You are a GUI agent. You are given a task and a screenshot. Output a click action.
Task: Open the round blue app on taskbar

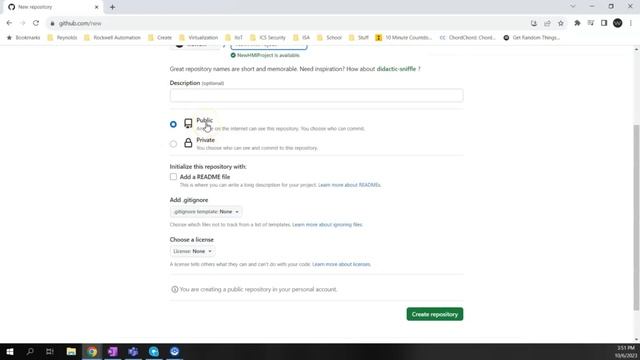pos(175,351)
